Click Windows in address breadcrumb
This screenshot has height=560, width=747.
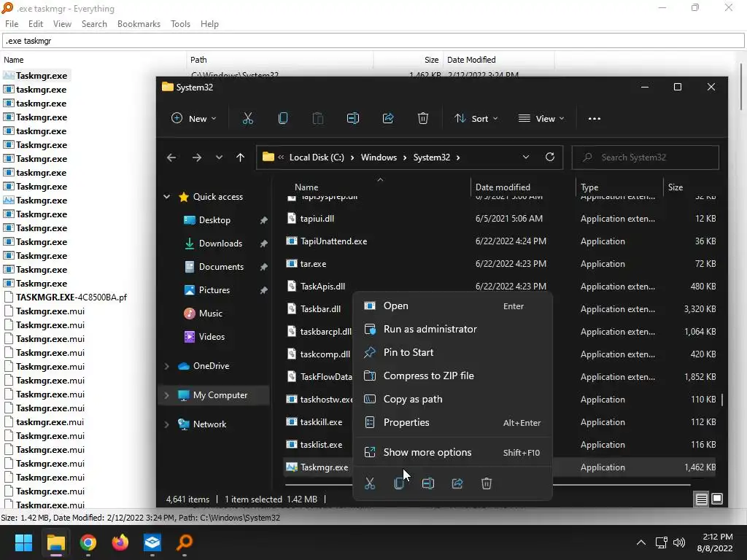(x=379, y=157)
